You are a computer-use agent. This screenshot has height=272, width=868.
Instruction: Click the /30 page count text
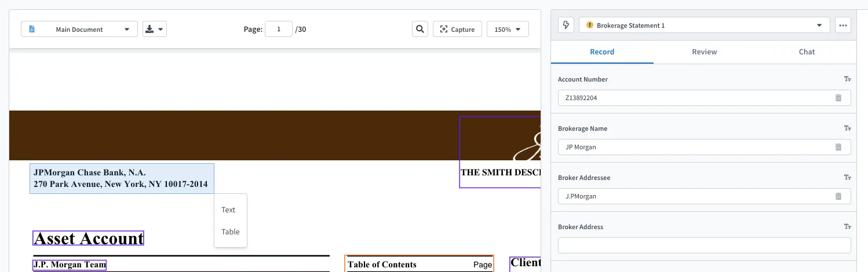pyautogui.click(x=301, y=29)
